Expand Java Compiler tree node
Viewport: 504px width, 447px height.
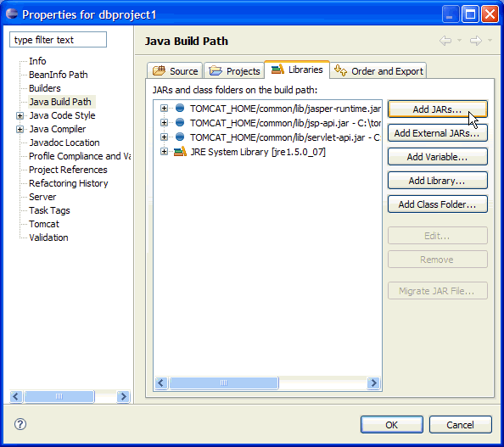tap(20, 129)
